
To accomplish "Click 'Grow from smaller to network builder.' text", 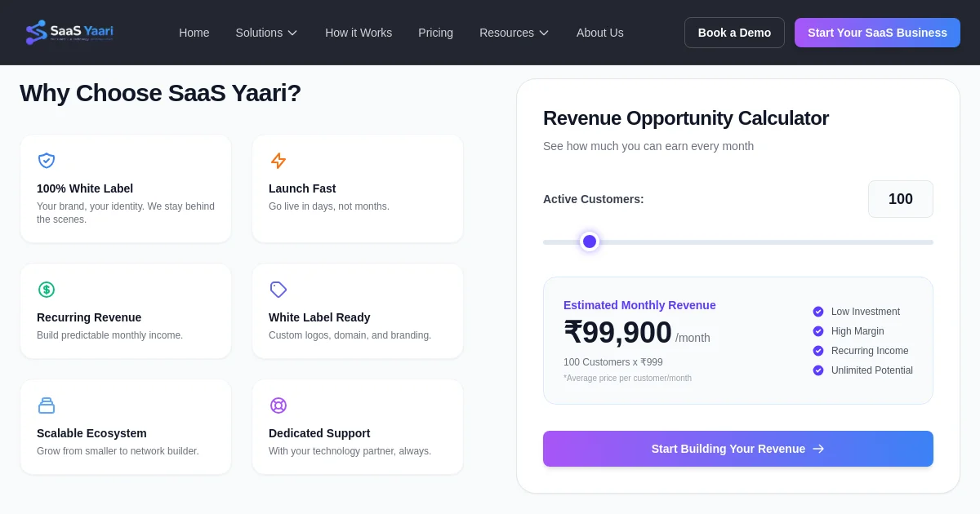I will tap(118, 451).
